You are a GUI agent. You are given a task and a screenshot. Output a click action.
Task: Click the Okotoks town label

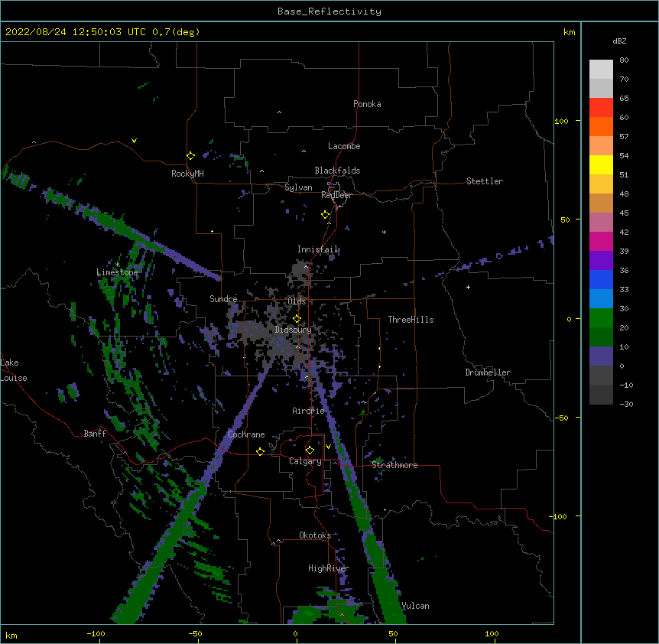tap(315, 535)
